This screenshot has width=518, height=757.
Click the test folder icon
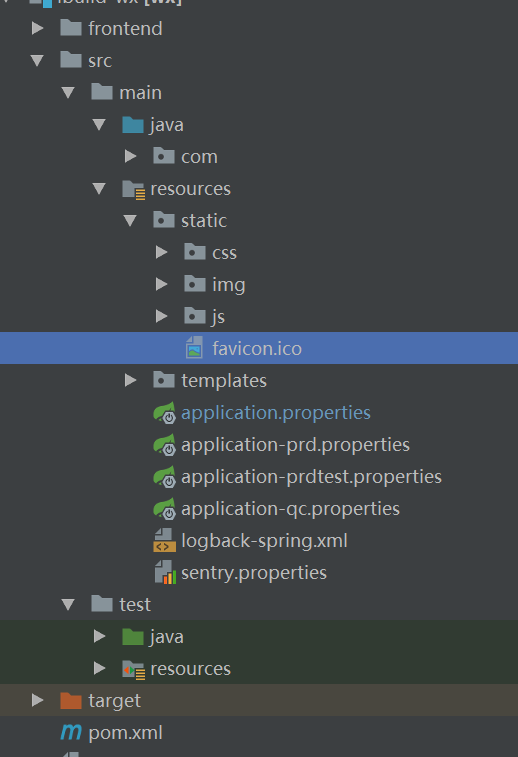102,603
